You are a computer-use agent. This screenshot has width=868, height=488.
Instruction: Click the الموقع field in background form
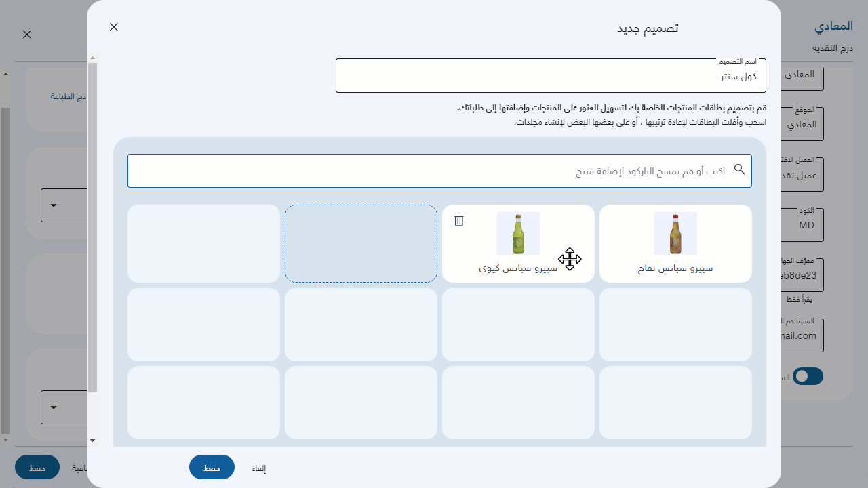(x=802, y=125)
